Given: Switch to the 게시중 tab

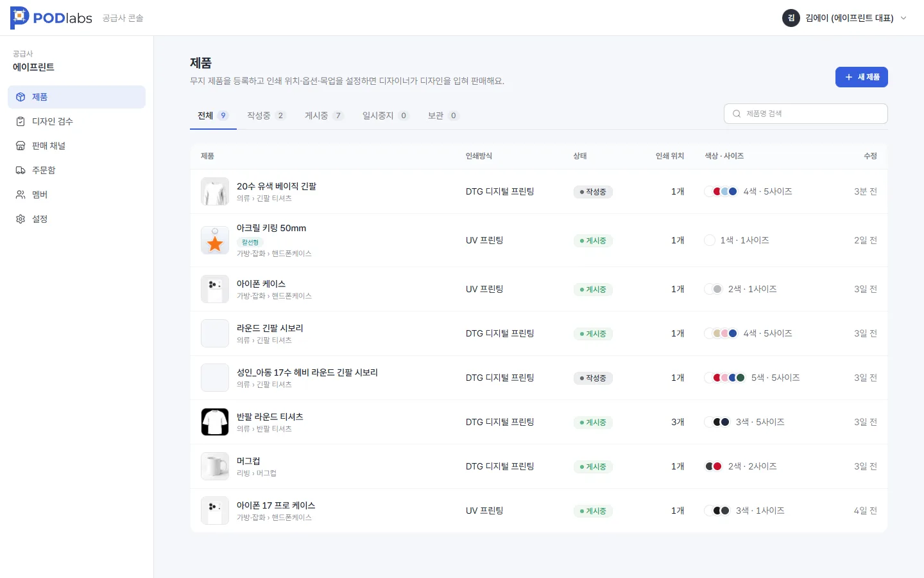Looking at the screenshot, I should (x=324, y=116).
